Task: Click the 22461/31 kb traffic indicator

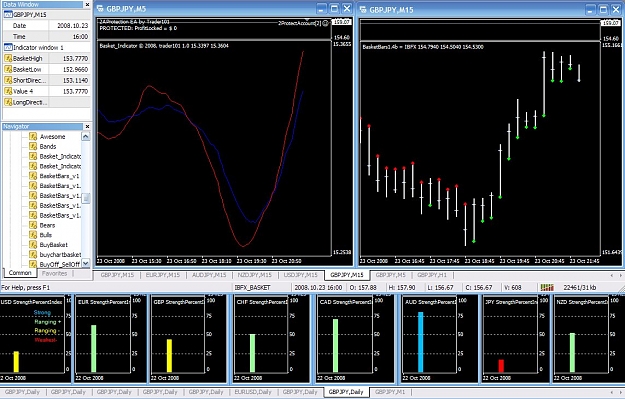Action: coord(580,287)
